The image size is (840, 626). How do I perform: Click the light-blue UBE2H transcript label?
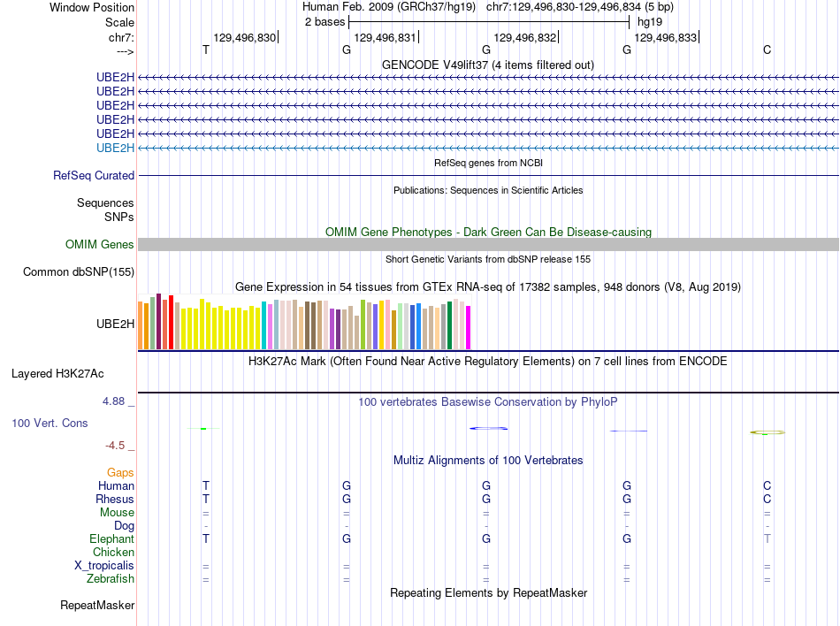[x=115, y=148]
